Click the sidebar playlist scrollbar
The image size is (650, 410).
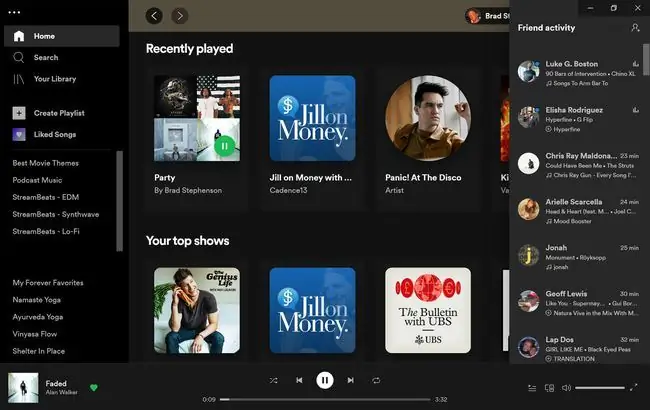[119, 201]
